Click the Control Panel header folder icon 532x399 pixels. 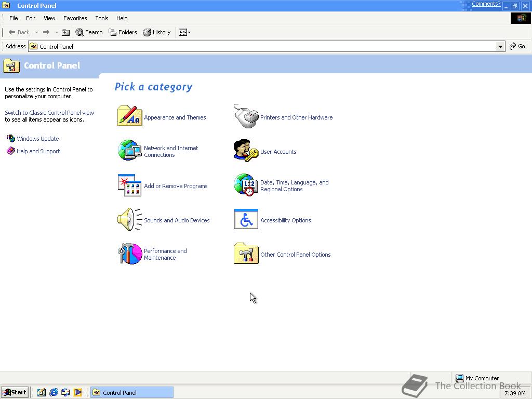point(11,65)
